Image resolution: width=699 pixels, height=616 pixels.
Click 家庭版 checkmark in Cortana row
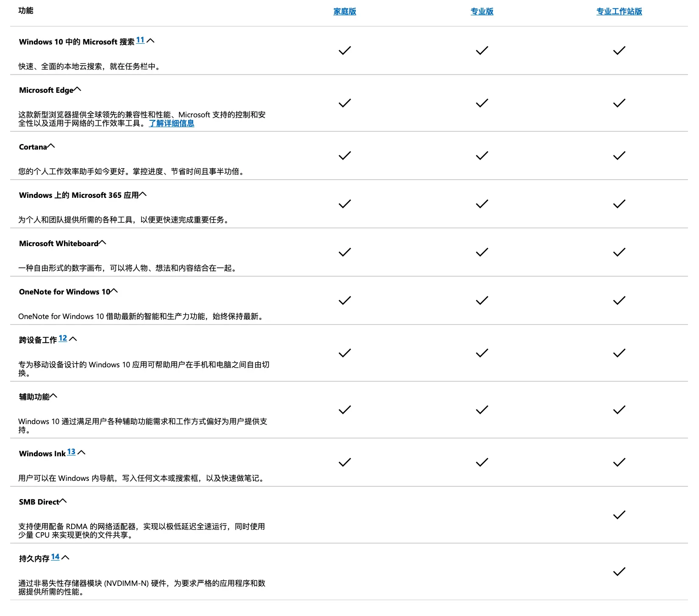(344, 156)
